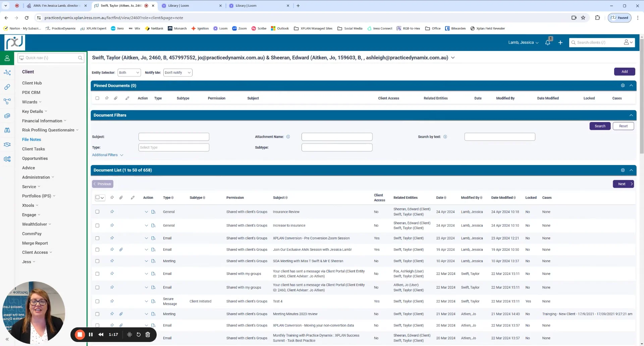Click the Next page button

(x=623, y=184)
